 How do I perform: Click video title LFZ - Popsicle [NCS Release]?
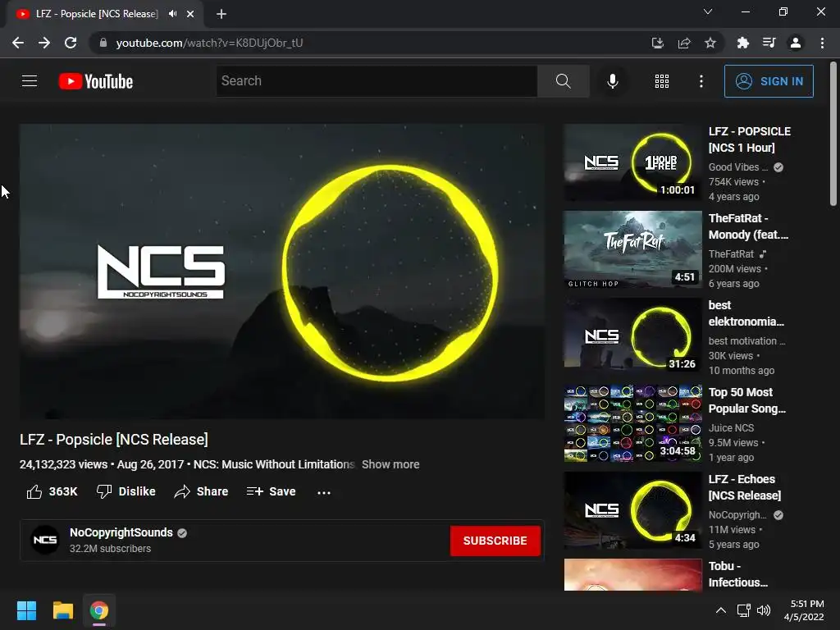point(113,440)
